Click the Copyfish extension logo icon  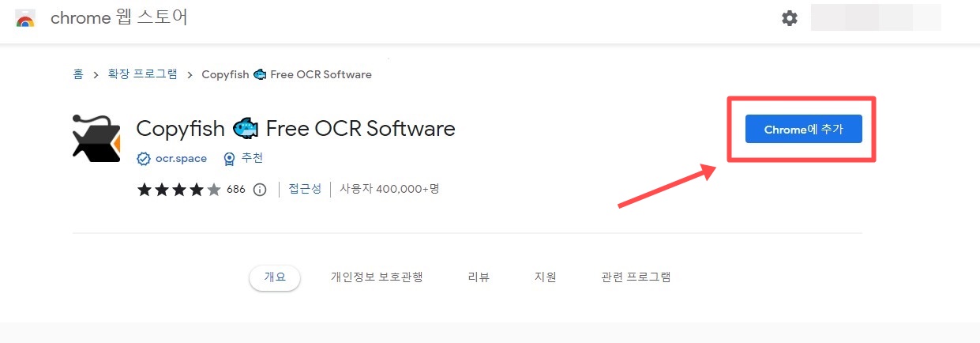pyautogui.click(x=96, y=138)
